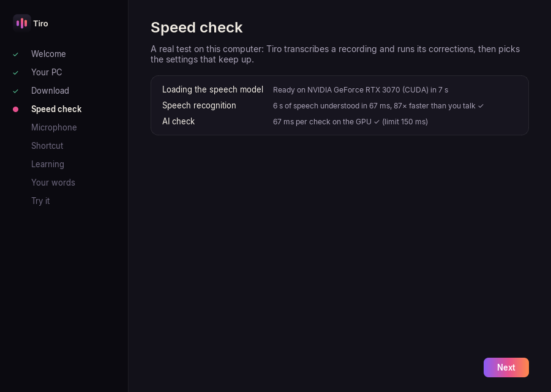Click the green checkmark beside Download
Viewport: 551px width, 392px height.
tap(15, 91)
